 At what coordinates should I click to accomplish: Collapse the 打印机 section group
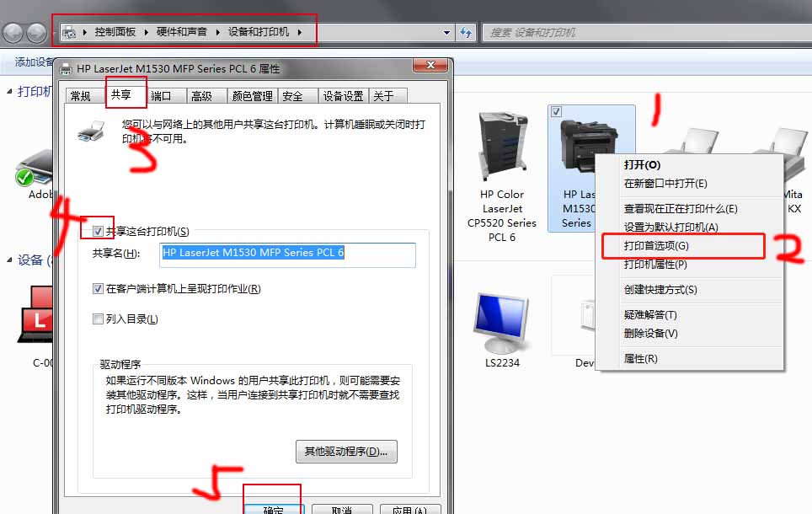tap(10, 91)
